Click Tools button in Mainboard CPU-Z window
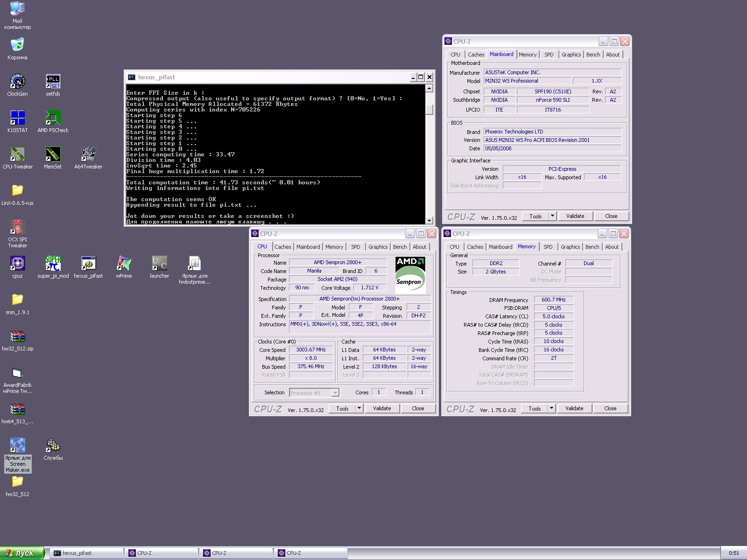The height and width of the screenshot is (560, 747). click(x=536, y=216)
